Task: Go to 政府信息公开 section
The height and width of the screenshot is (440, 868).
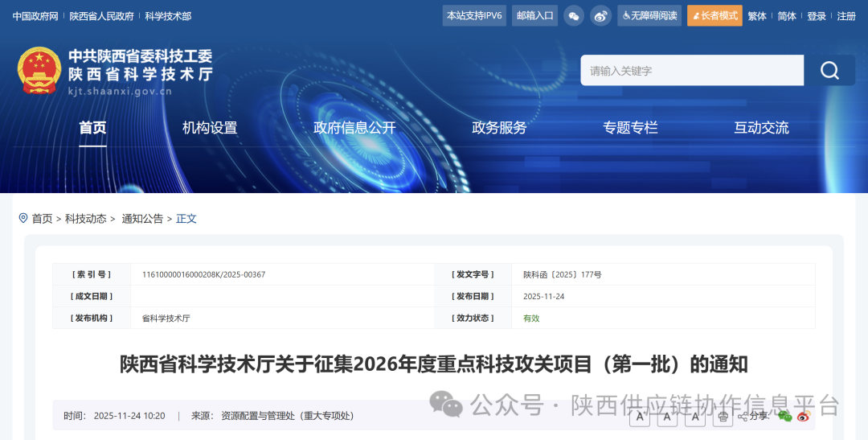Action: tap(355, 128)
